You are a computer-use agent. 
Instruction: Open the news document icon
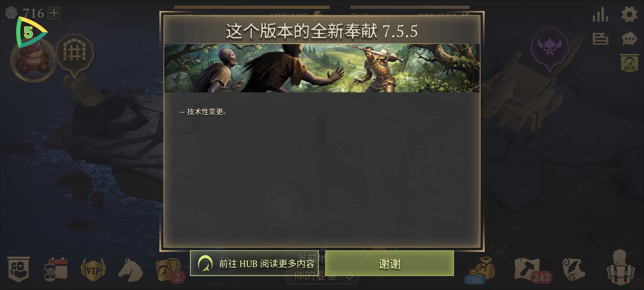[600, 39]
